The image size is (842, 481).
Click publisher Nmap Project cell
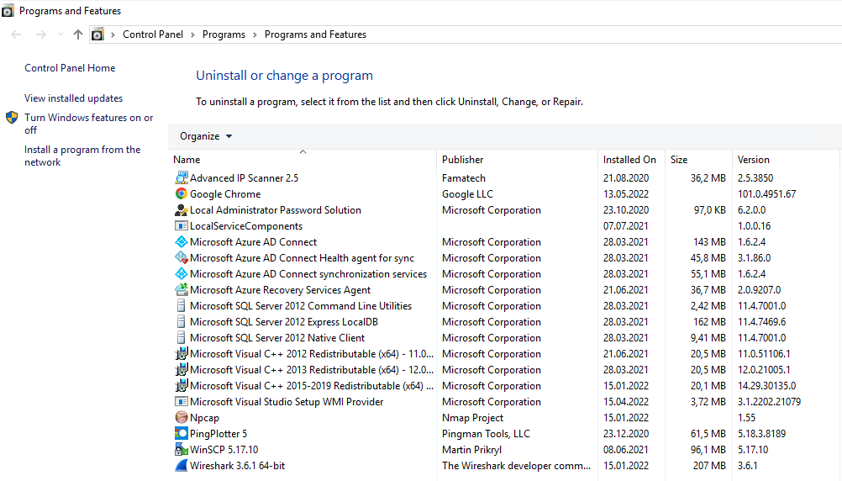click(473, 418)
